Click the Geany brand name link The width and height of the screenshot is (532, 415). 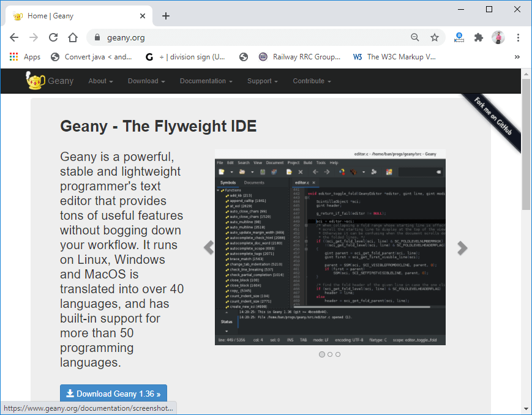click(x=61, y=81)
